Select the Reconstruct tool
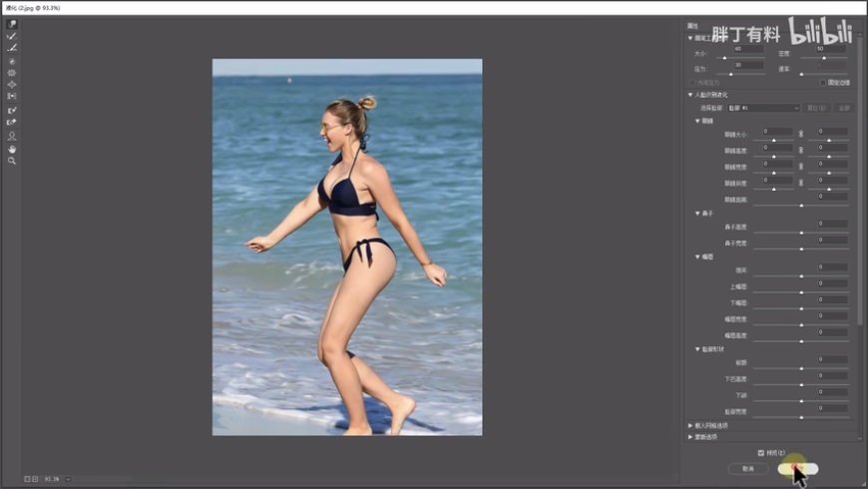 click(x=12, y=36)
